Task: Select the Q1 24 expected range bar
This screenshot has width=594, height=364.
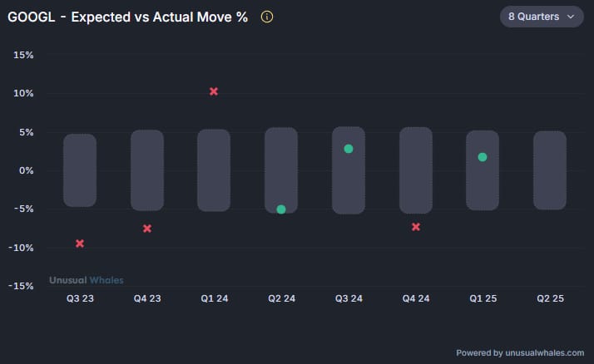Action: coord(214,170)
